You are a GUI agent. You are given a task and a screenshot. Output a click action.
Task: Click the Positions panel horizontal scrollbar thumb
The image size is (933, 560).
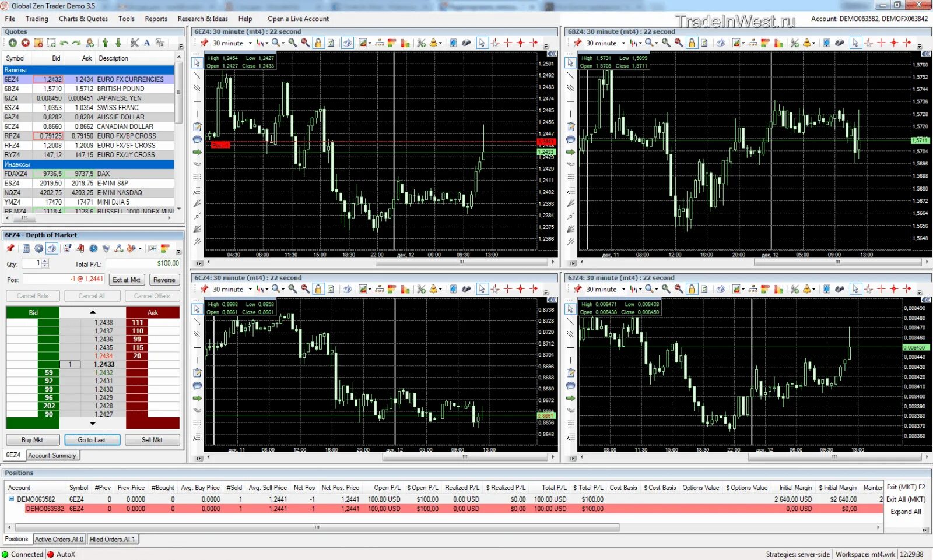coord(317,527)
